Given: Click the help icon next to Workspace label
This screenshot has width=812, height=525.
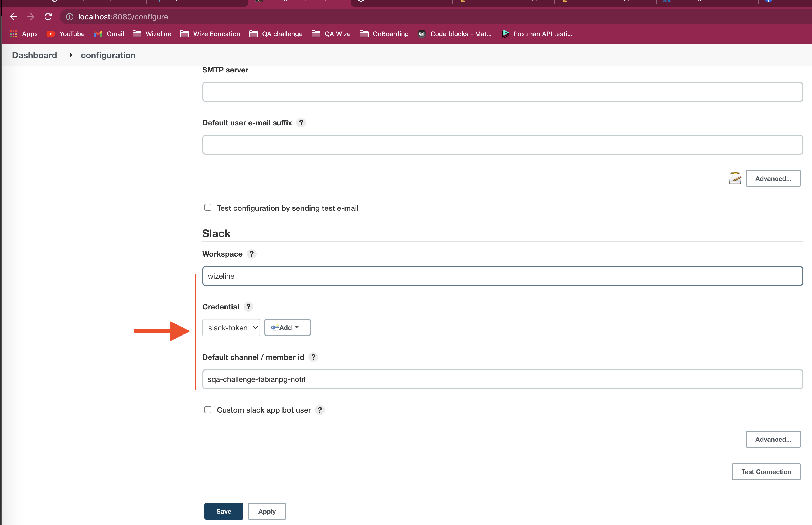Looking at the screenshot, I should 251,254.
